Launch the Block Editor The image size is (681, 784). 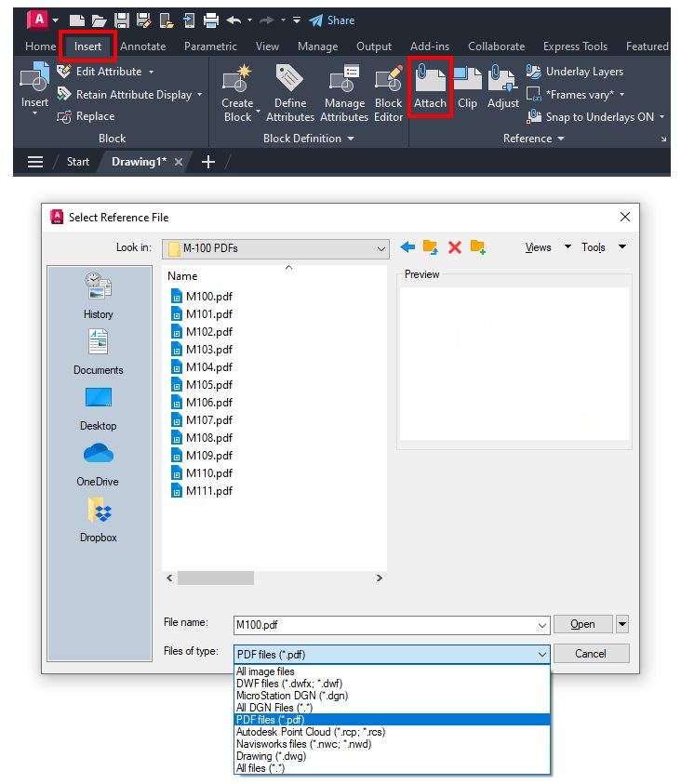[389, 93]
